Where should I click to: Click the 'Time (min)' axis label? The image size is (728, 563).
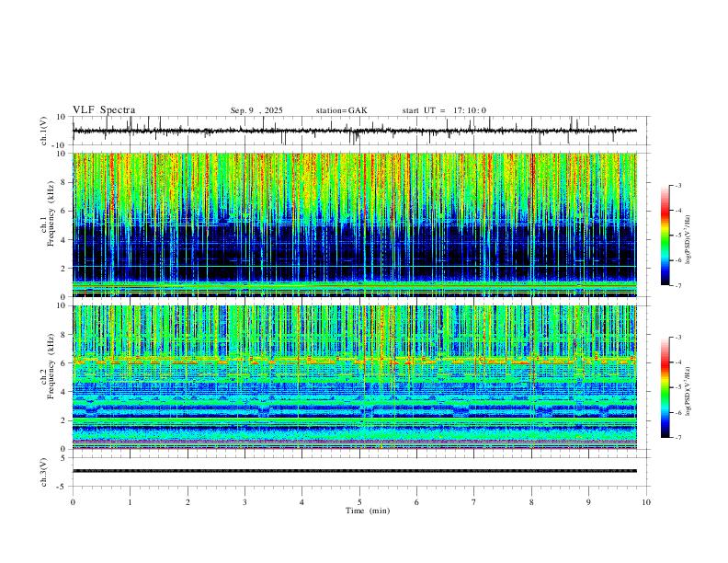tap(368, 511)
